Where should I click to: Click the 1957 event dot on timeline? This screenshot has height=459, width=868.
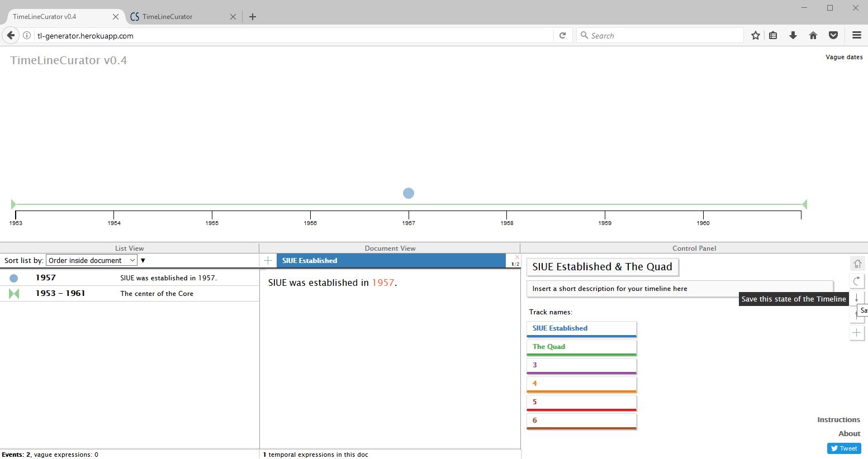(409, 193)
